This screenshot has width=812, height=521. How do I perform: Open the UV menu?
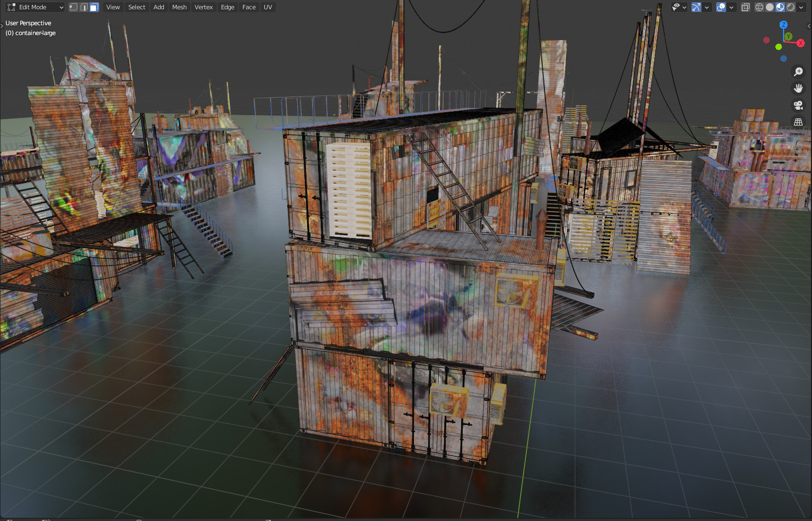268,7
